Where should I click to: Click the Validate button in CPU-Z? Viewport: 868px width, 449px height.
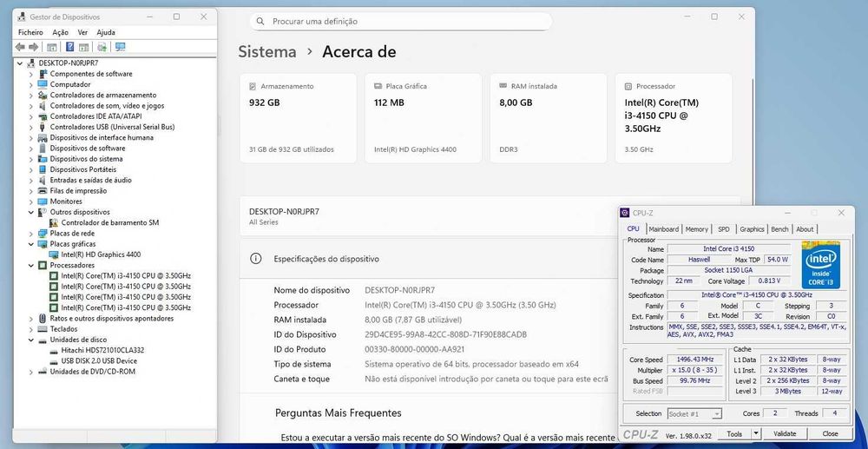[785, 433]
